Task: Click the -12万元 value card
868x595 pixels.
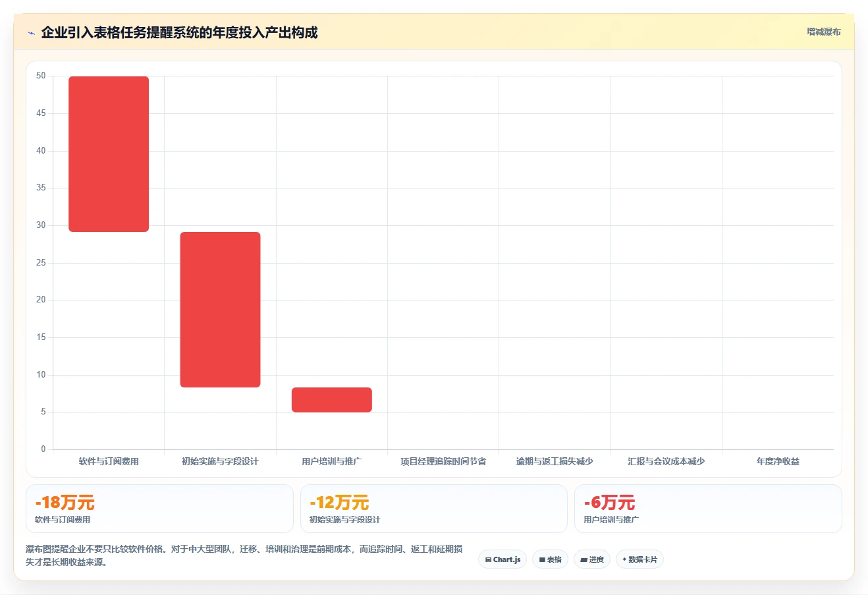Action: point(434,509)
